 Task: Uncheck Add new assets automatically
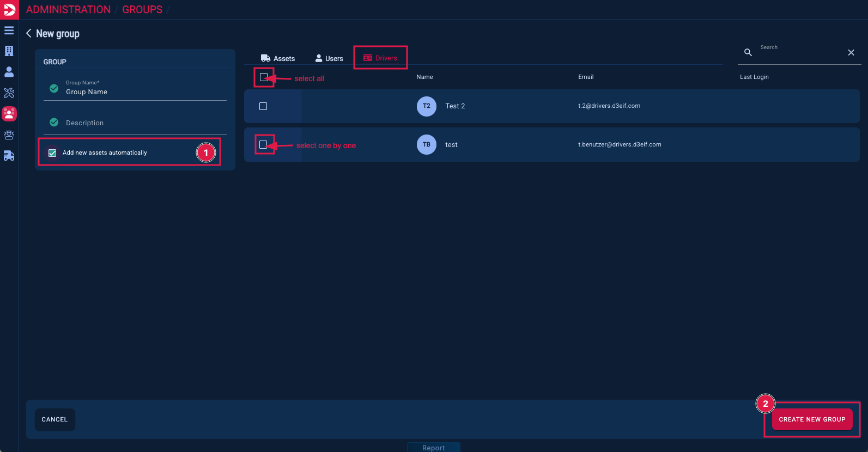tap(52, 153)
